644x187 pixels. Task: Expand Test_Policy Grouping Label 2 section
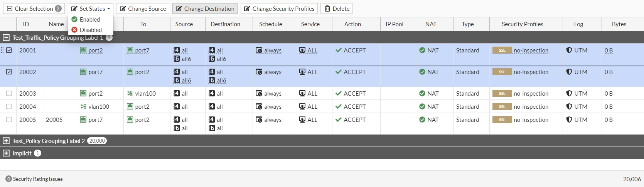pos(6,141)
